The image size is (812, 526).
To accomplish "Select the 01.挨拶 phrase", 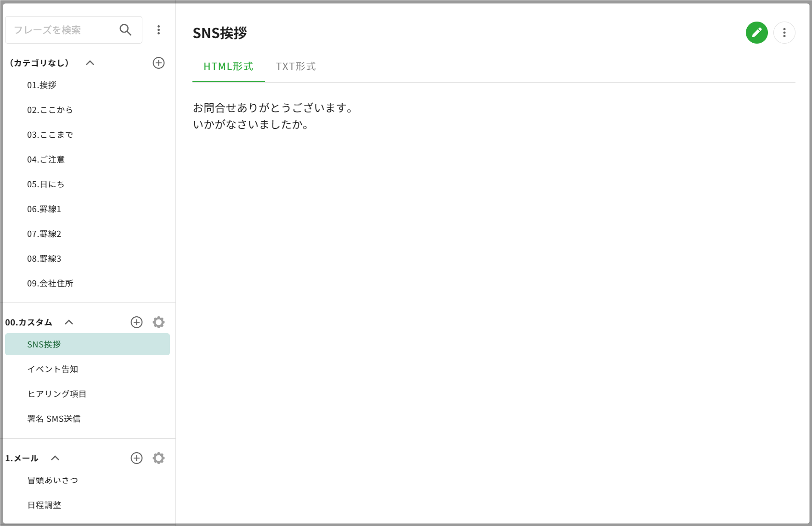I will point(42,85).
